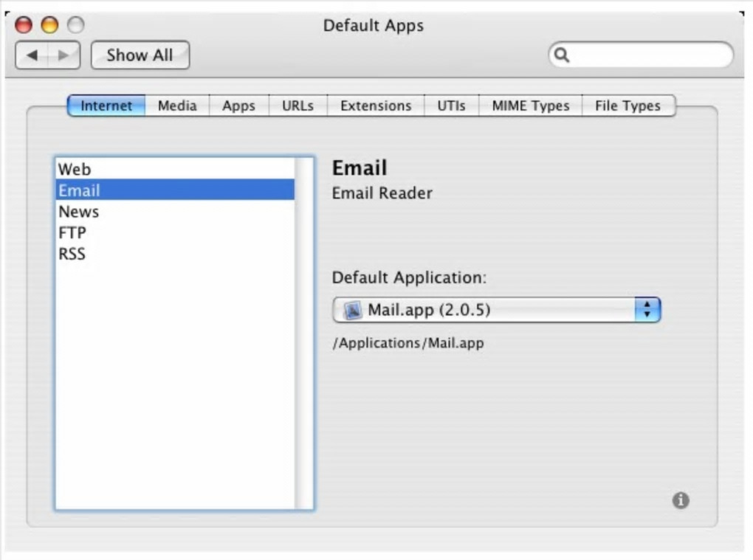Click the /Applications/Mail.app path text

408,343
